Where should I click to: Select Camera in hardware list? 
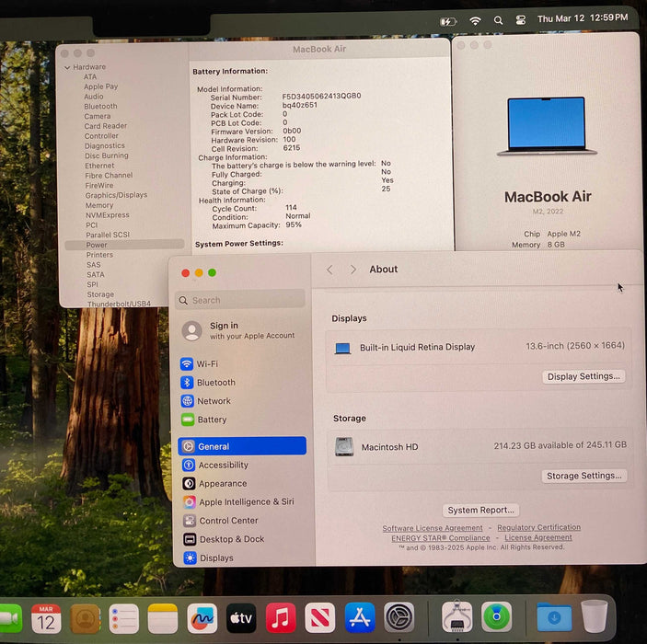coord(98,116)
